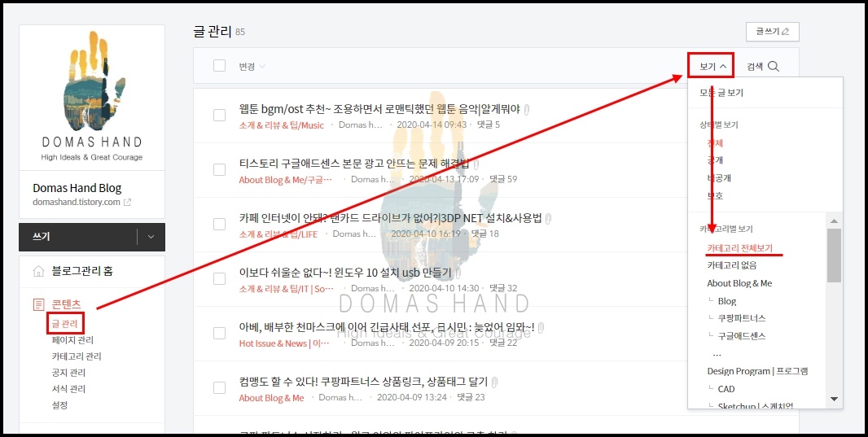Open 설정 in sidebar
Image resolution: width=868 pixels, height=437 pixels.
pyautogui.click(x=59, y=405)
